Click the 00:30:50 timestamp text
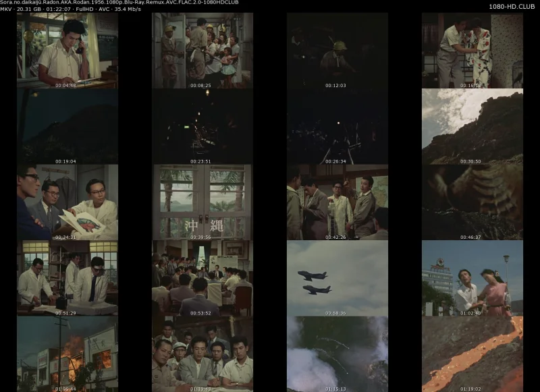The height and width of the screenshot is (392, 540). pos(470,161)
